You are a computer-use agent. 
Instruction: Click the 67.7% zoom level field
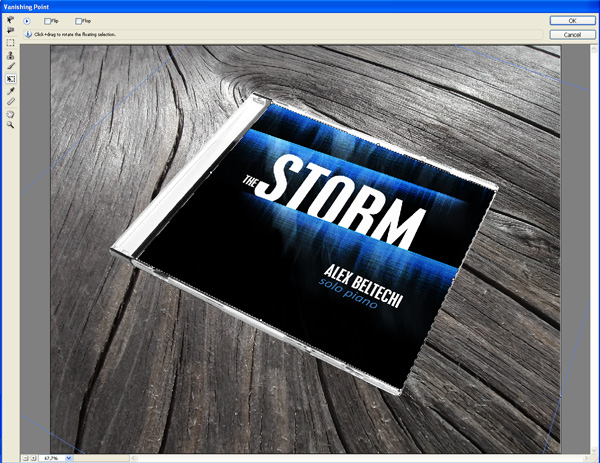(52, 458)
